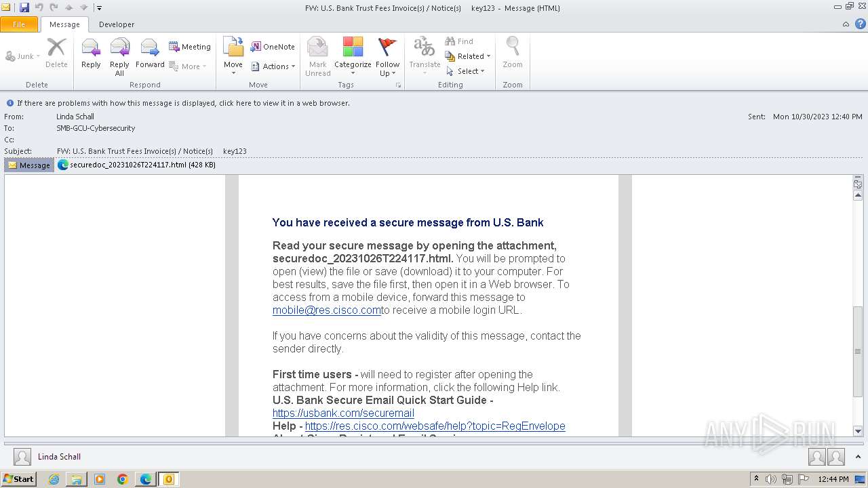
Task: Delete this email message
Action: [x=56, y=54]
